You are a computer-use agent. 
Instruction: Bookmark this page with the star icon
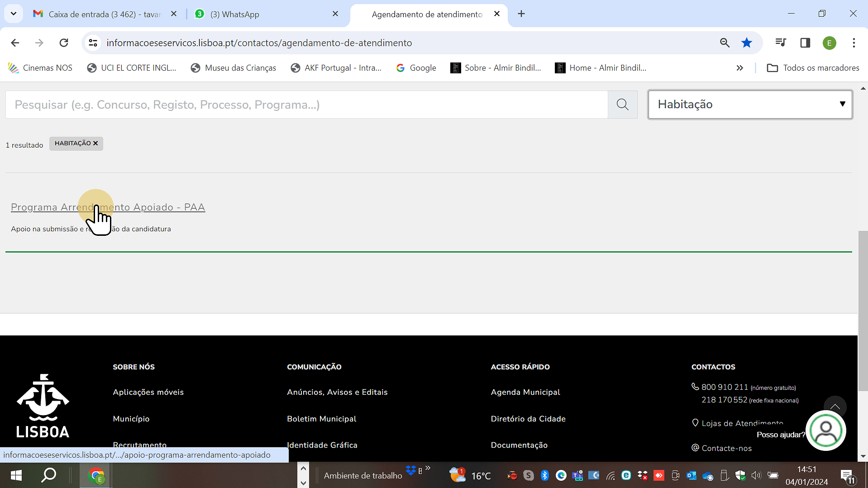click(746, 43)
